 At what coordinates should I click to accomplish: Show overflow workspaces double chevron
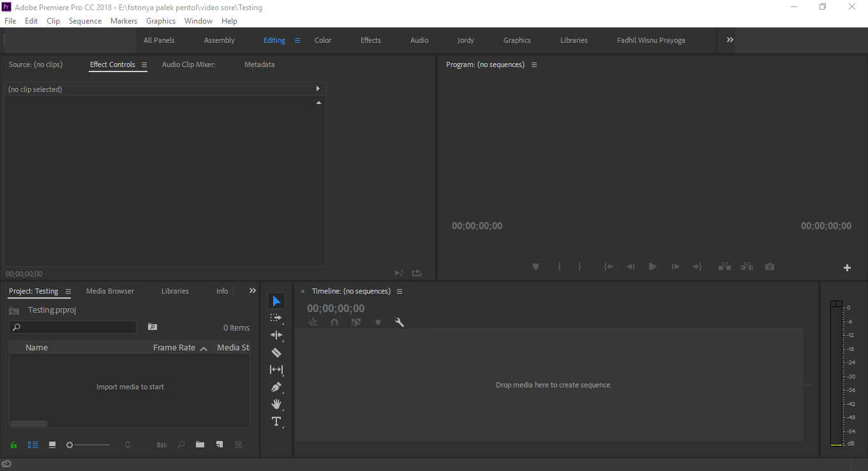pyautogui.click(x=730, y=40)
